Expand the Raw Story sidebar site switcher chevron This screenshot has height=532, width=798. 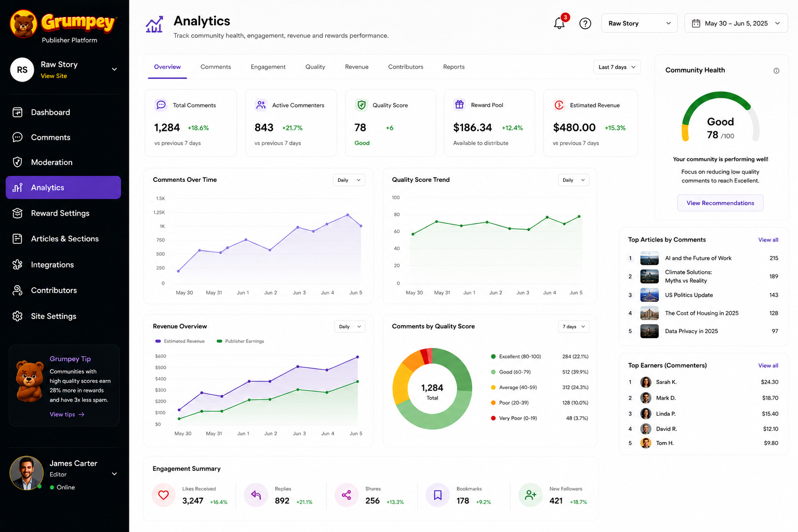pyautogui.click(x=114, y=69)
